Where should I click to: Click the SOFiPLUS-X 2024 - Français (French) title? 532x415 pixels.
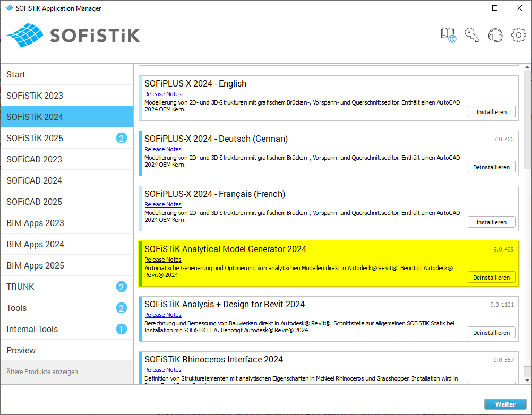(x=215, y=194)
